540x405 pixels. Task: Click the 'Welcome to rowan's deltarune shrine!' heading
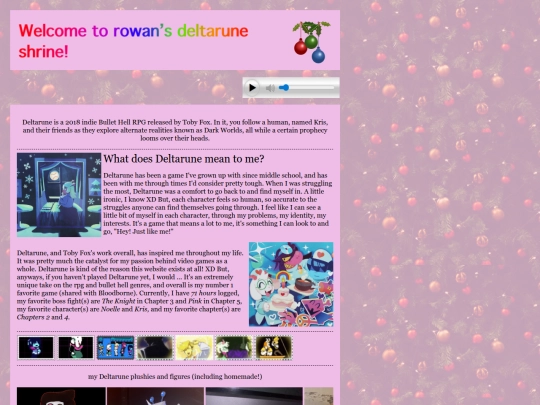click(133, 41)
